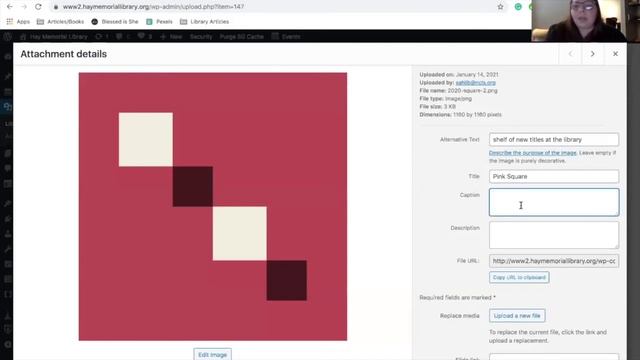
Task: Bookmark this page with the star icon
Action: (500, 7)
